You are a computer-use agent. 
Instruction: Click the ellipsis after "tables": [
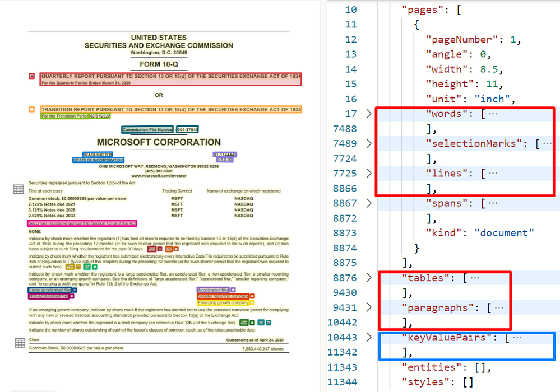475,278
